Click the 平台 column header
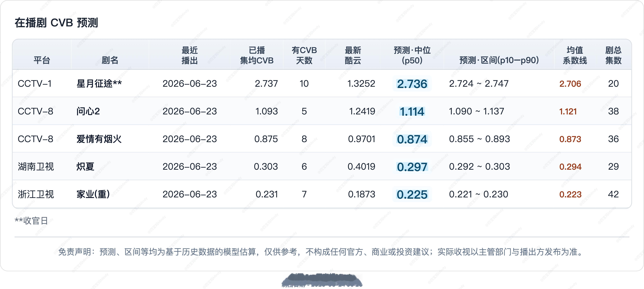The height and width of the screenshot is (289, 644). (42, 60)
